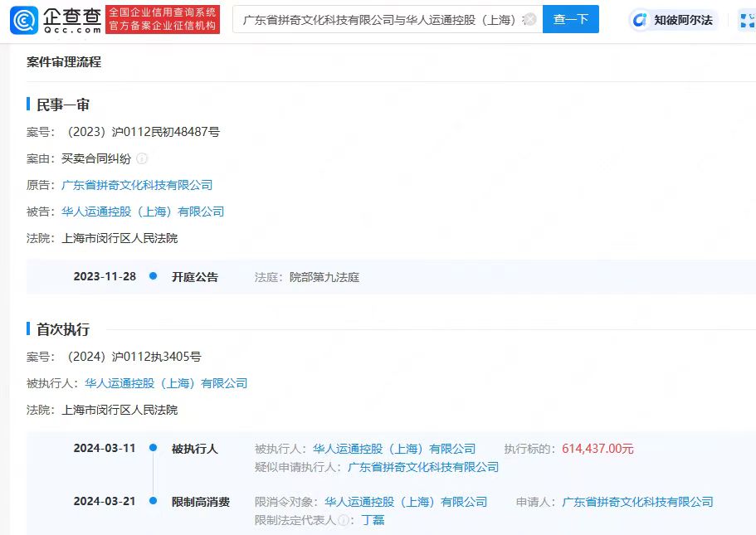Viewport: 756px width, 535px height.
Task: Click 院部第九法庭 courtroom text
Action: coord(324,277)
